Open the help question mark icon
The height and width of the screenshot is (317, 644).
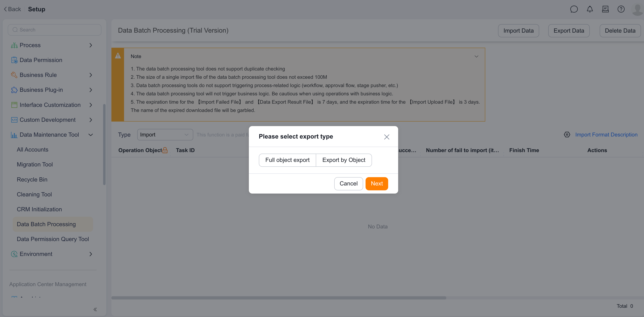coord(621,9)
